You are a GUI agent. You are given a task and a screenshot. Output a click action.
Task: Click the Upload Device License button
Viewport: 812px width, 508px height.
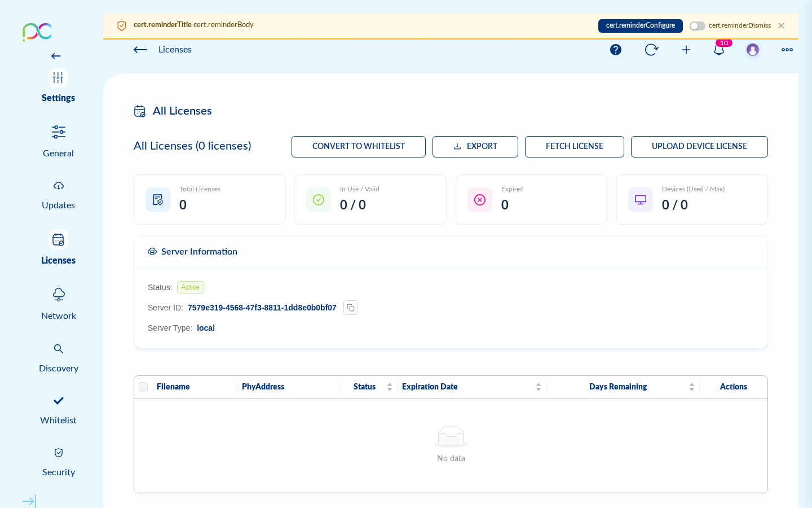tap(699, 147)
